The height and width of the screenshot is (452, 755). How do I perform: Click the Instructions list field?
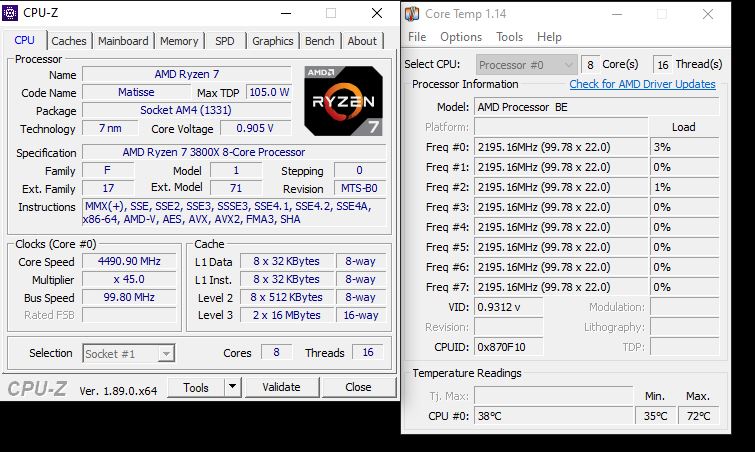[x=234, y=212]
